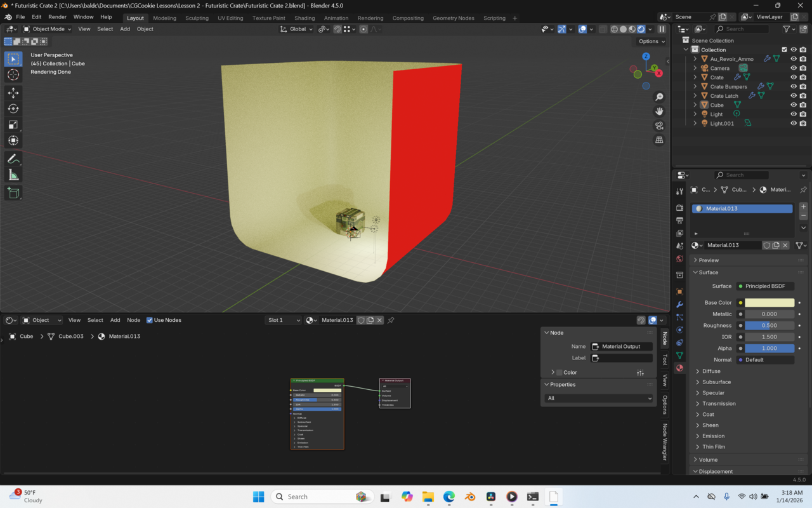Screen dimensions: 812x508
Task: Select the Move tool
Action: (x=13, y=93)
